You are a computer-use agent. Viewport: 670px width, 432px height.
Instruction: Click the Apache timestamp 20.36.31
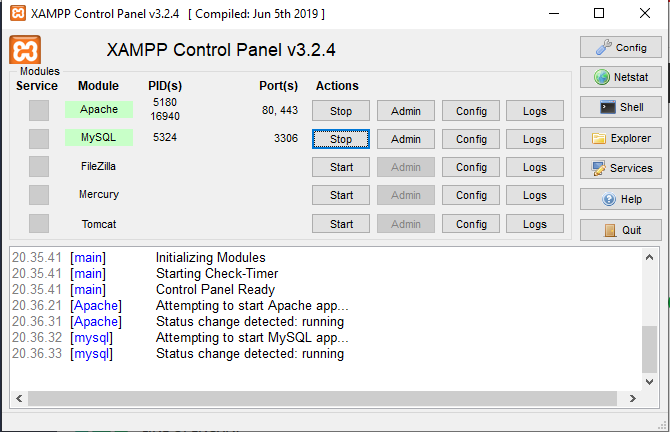click(37, 322)
